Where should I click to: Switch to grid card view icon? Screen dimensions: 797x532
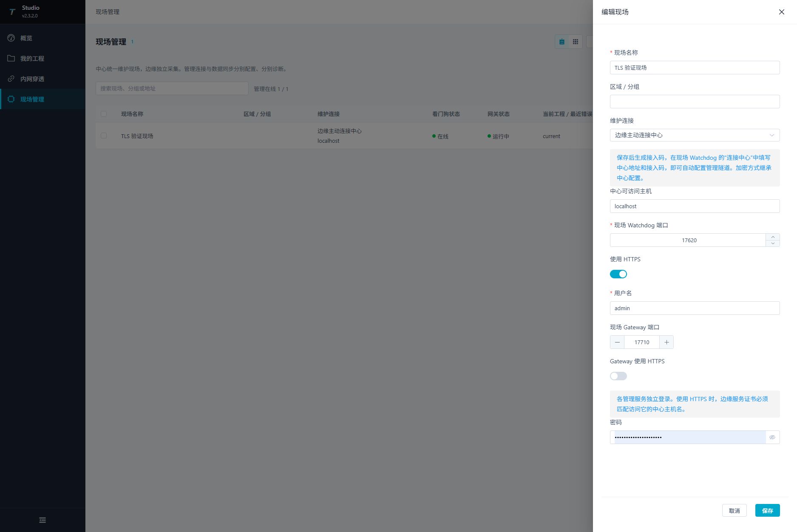pyautogui.click(x=576, y=42)
